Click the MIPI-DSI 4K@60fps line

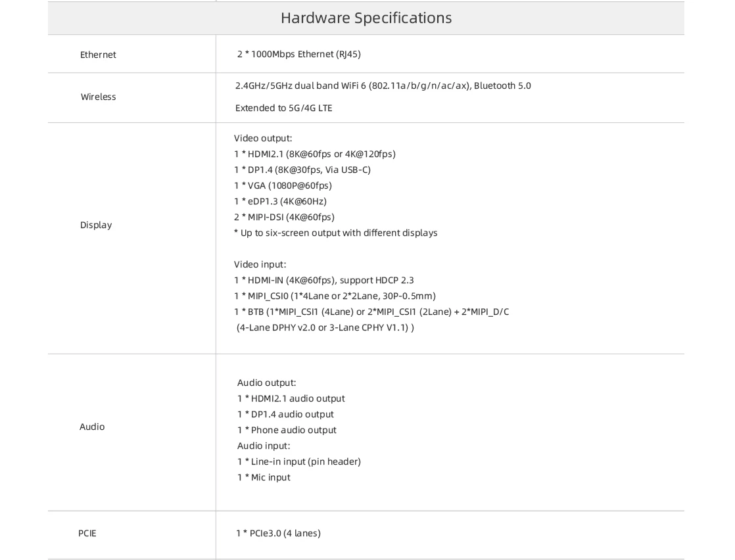[284, 217]
